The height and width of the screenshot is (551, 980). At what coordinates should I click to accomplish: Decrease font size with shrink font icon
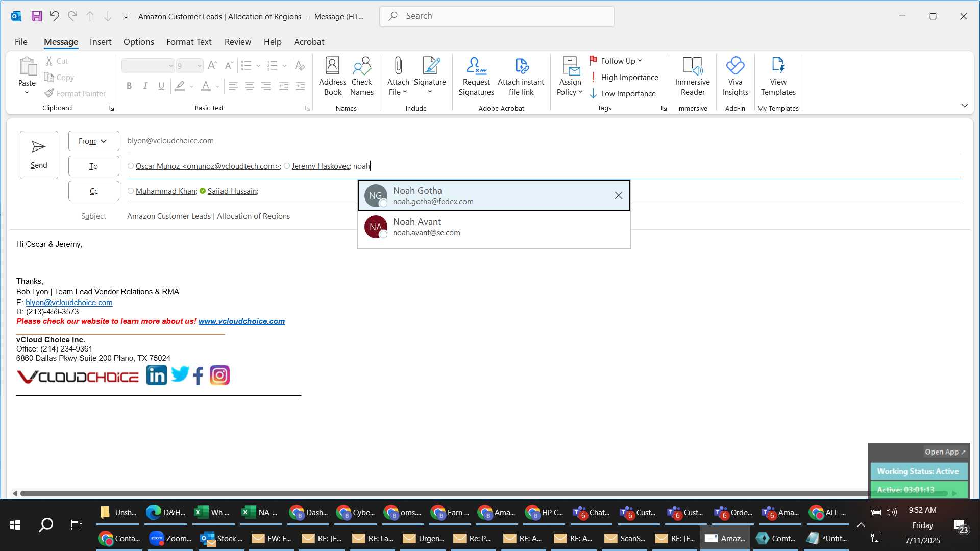[x=229, y=65]
